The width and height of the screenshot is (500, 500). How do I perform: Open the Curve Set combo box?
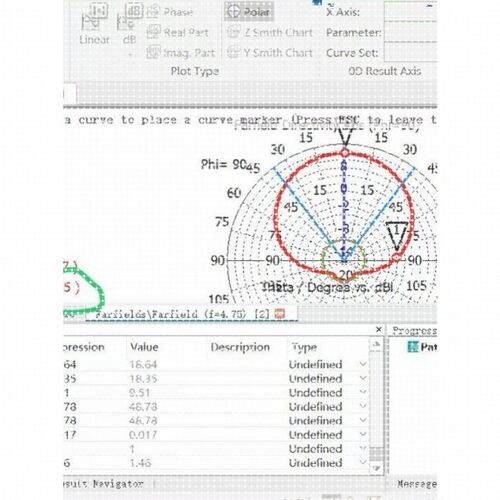click(x=410, y=53)
